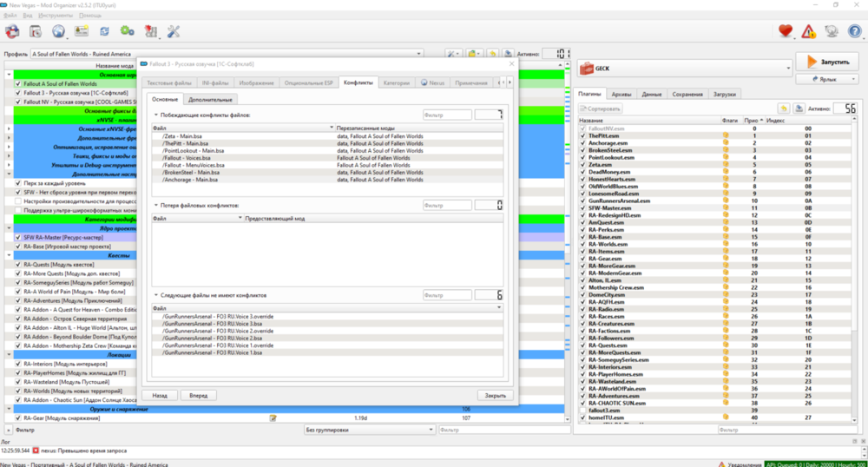Toggle the ThePitt.esm plugin checkbox
Image resolution: width=868 pixels, height=467 pixels.
(x=582, y=135)
